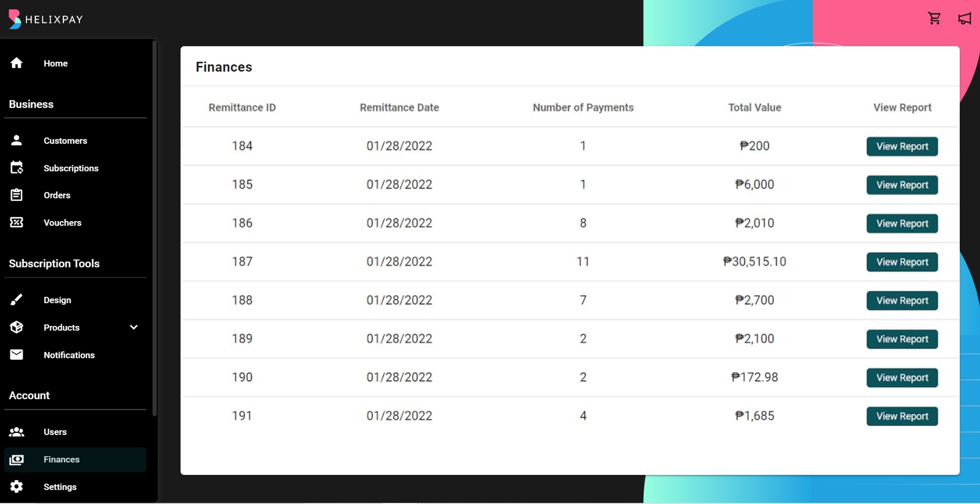Click the Total Value column header
This screenshot has width=980, height=504.
pyautogui.click(x=755, y=107)
